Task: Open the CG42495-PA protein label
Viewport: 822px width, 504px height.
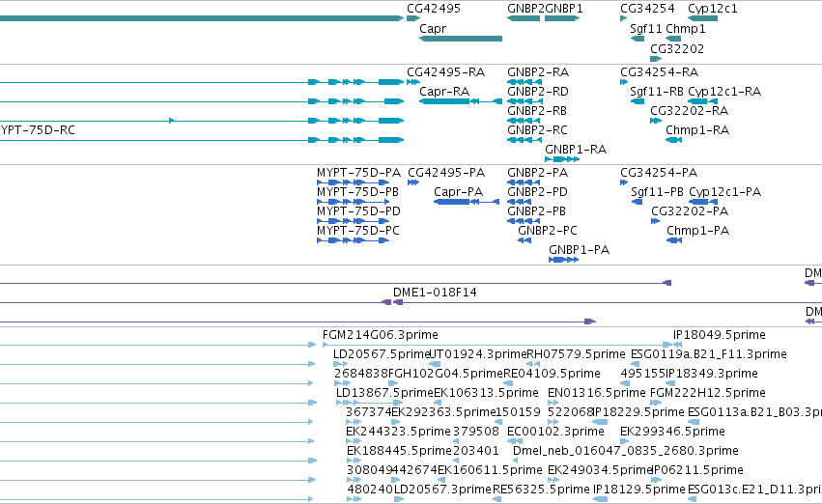Action: click(x=446, y=173)
